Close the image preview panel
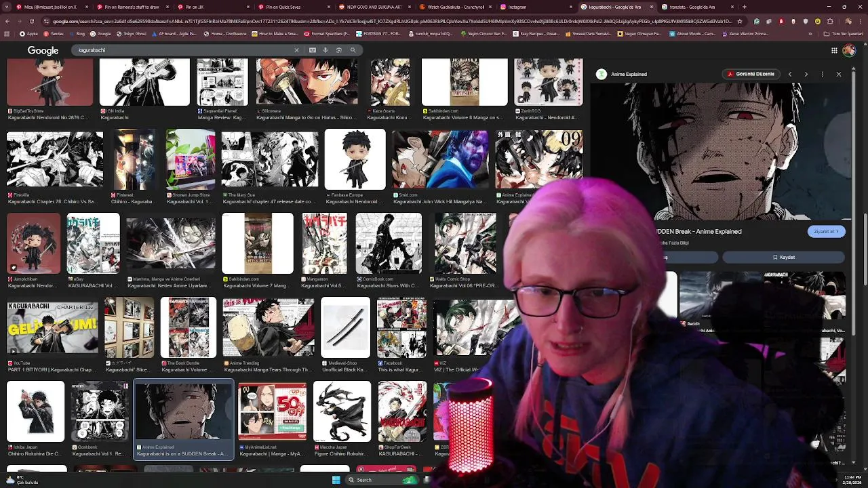Image resolution: width=868 pixels, height=488 pixels. tap(839, 74)
